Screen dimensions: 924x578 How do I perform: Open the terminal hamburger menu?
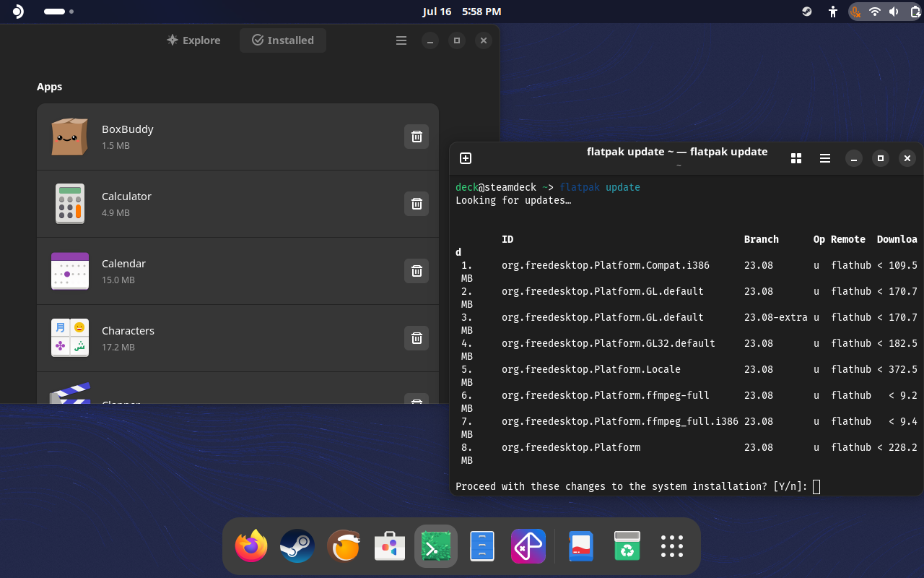(x=825, y=158)
